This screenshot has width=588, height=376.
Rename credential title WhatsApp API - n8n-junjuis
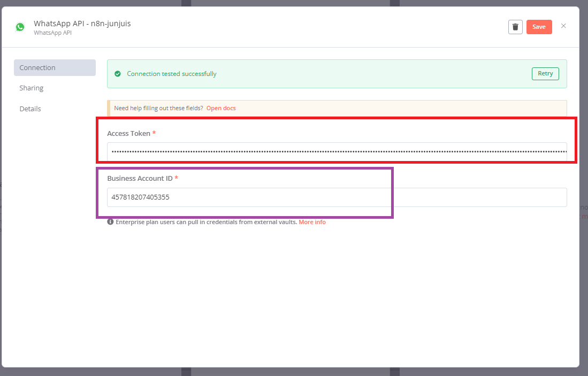coord(82,24)
